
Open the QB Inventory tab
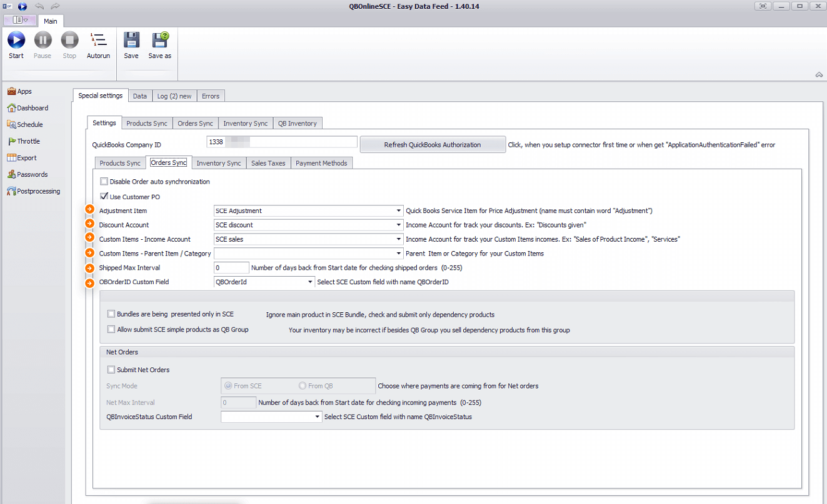[298, 124]
